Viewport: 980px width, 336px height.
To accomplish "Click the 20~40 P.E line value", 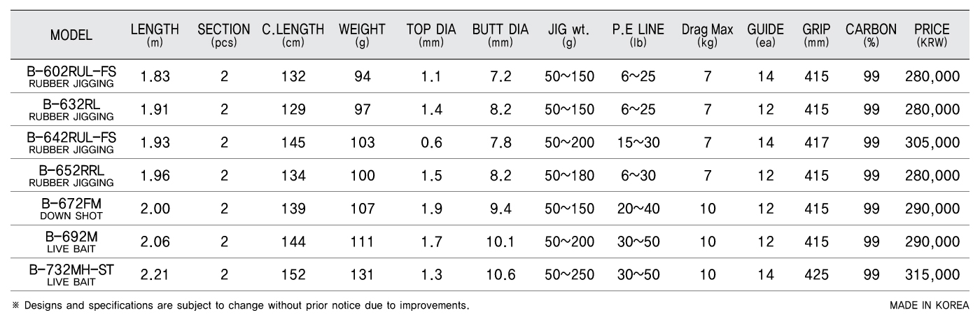I will click(x=638, y=209).
